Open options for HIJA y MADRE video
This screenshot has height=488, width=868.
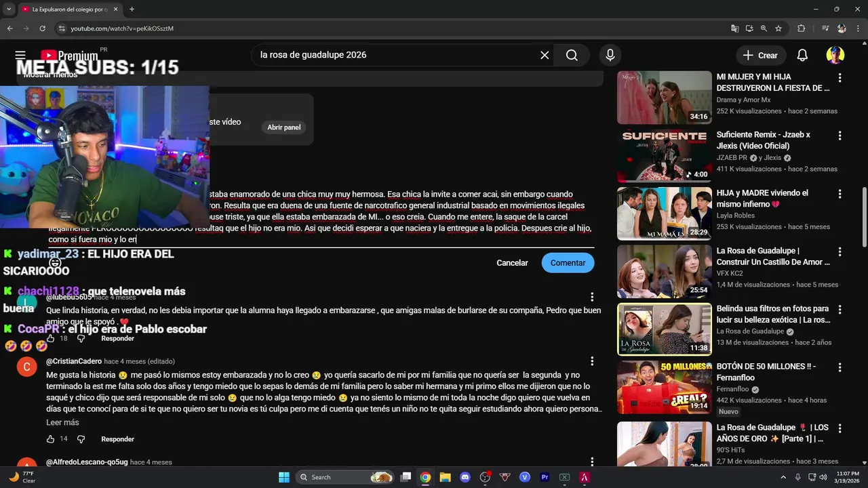tap(840, 194)
